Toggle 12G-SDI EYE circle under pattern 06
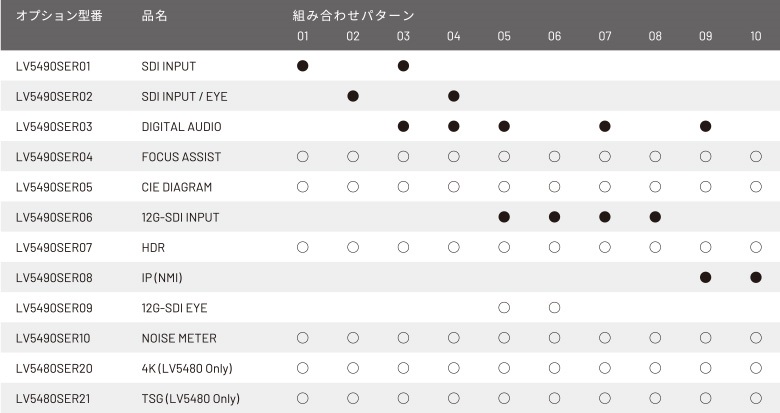The image size is (780, 413). click(x=554, y=308)
